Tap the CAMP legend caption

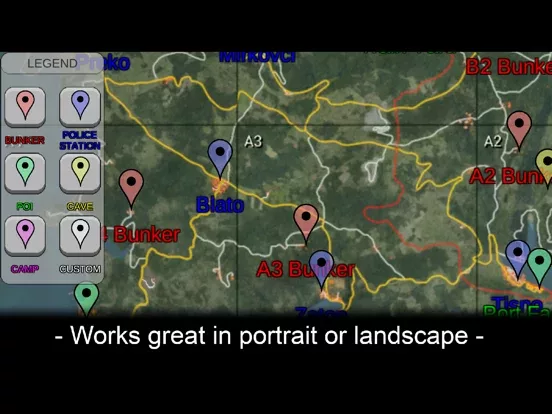click(x=25, y=269)
